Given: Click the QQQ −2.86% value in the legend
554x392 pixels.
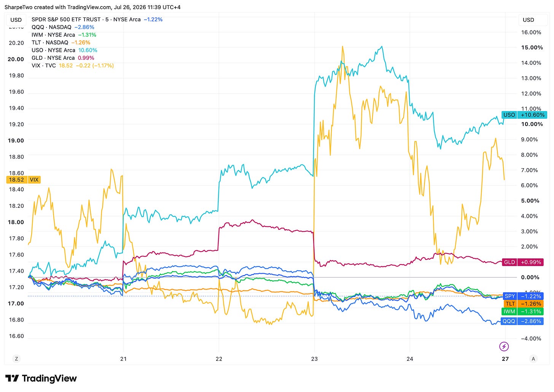Looking at the screenshot, I should [x=84, y=27].
